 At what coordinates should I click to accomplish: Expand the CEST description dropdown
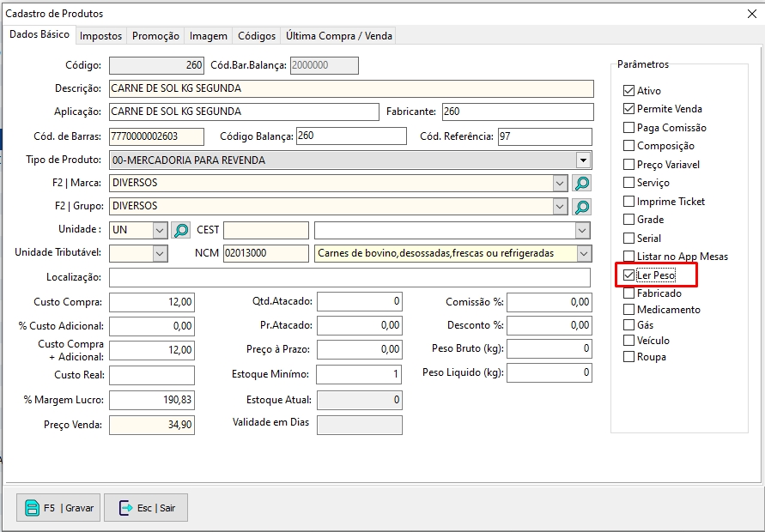coord(583,230)
